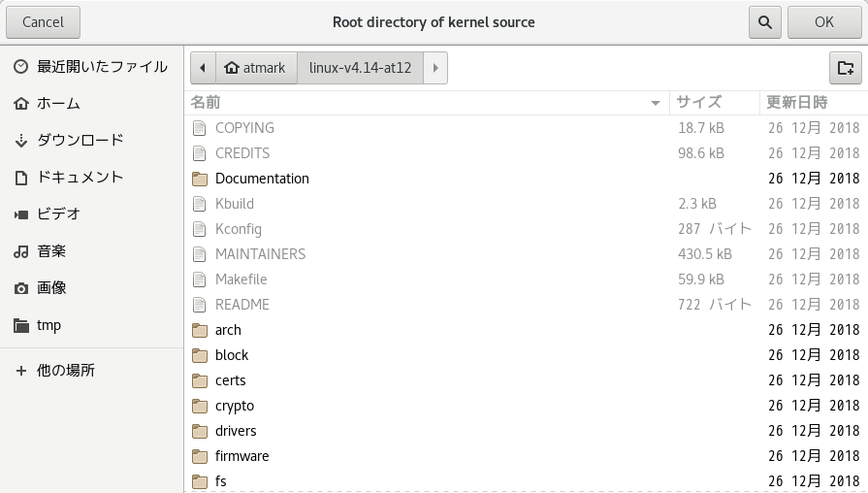
Task: Select the arch folder
Action: (x=228, y=330)
